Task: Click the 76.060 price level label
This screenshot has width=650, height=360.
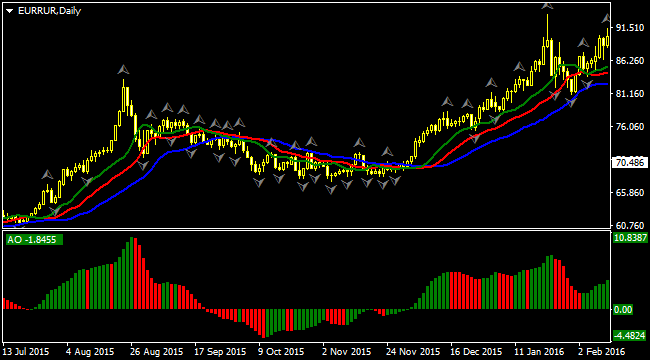Action: (630, 127)
